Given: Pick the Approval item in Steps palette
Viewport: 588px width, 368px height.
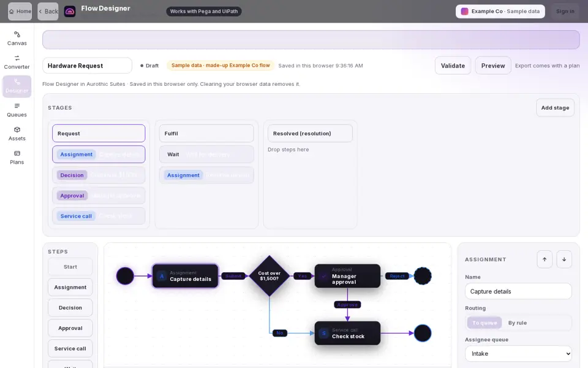Looking at the screenshot, I should tap(70, 328).
